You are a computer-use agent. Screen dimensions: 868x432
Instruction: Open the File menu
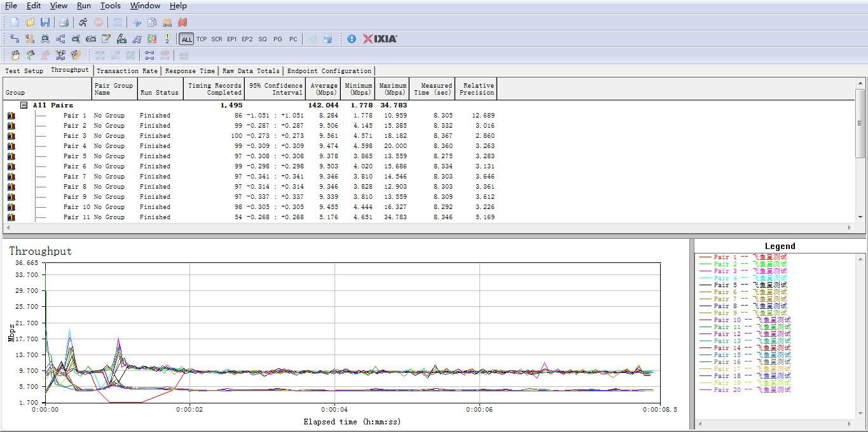(11, 6)
